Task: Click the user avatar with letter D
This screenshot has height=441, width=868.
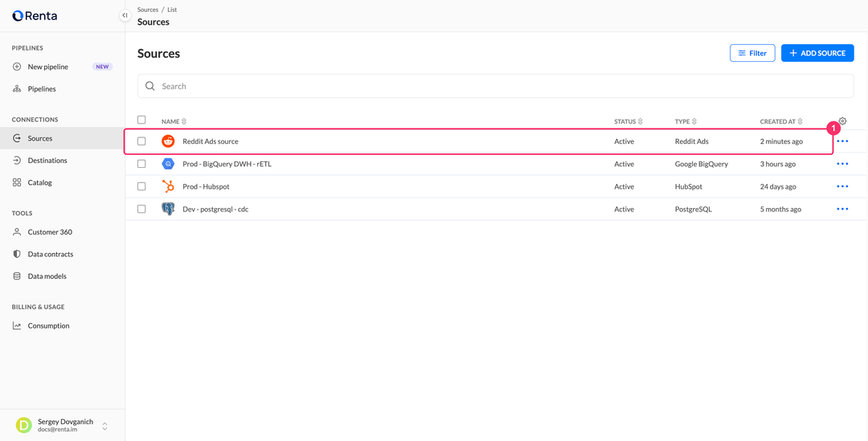Action: [24, 425]
